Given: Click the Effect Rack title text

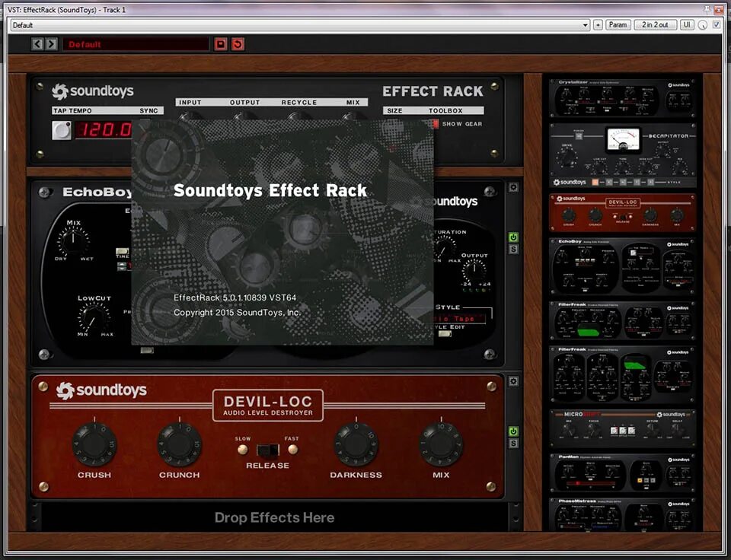Looking at the screenshot, I should point(433,91).
